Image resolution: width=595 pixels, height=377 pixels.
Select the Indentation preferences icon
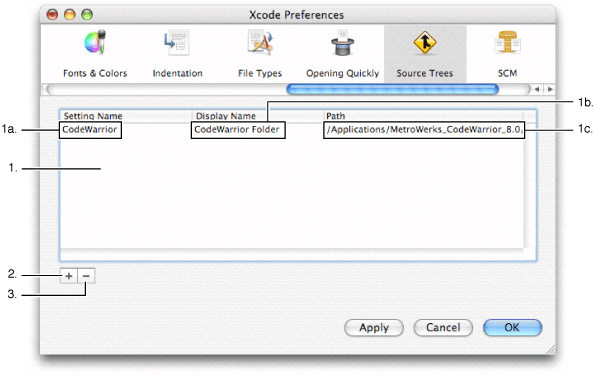177,44
